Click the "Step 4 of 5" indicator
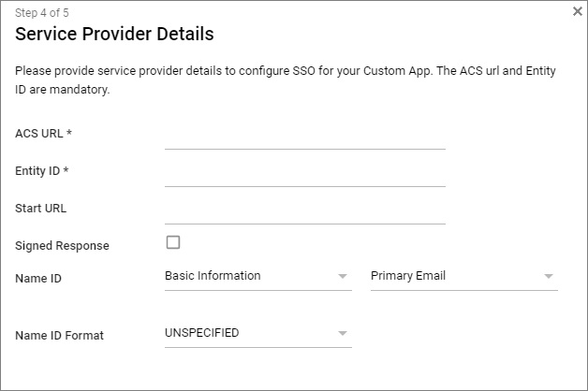588x391 pixels. pyautogui.click(x=42, y=13)
